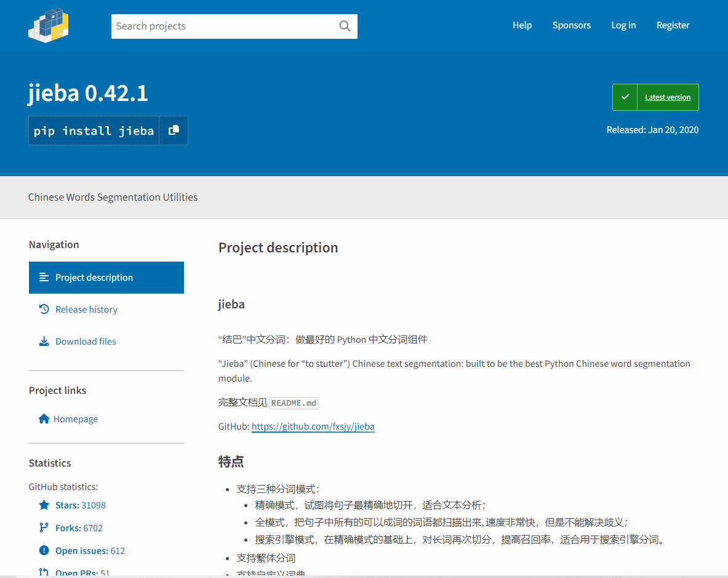Image resolution: width=728 pixels, height=578 pixels.
Task: Click the Download files icon
Action: (x=43, y=341)
